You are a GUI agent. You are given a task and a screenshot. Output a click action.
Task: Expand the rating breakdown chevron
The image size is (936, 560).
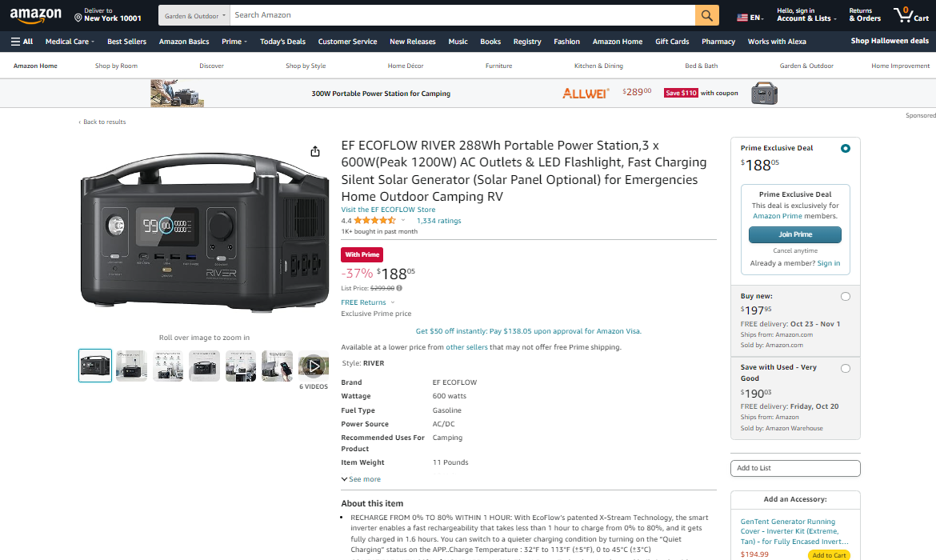(x=403, y=220)
